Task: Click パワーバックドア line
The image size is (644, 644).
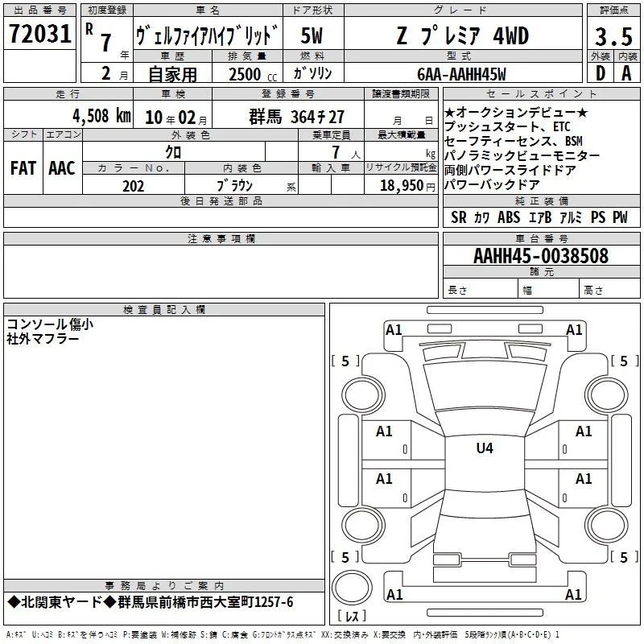Action: coord(492,184)
